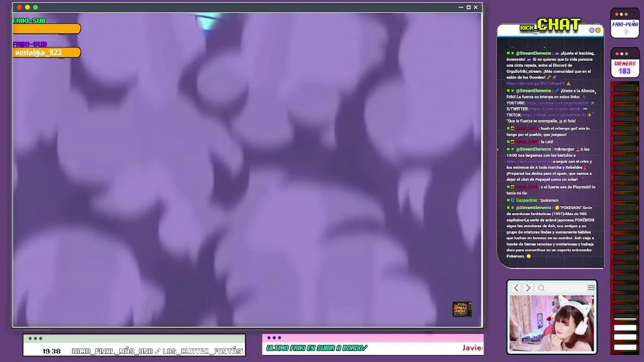Viewport: 644px width, 362px height.
Task: Click the orange circle in chat header
Action: click(x=598, y=30)
